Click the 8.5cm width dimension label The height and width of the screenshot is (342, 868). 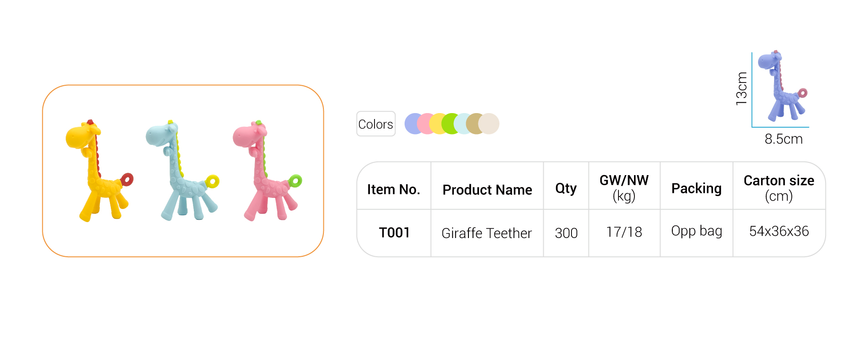point(784,139)
